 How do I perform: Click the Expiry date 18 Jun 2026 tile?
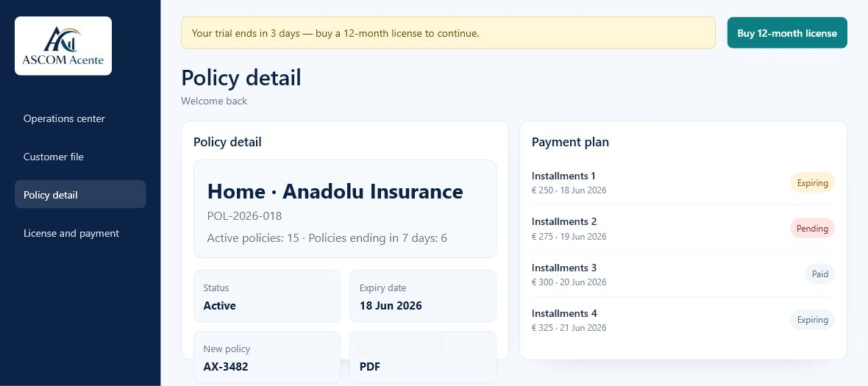tap(423, 296)
